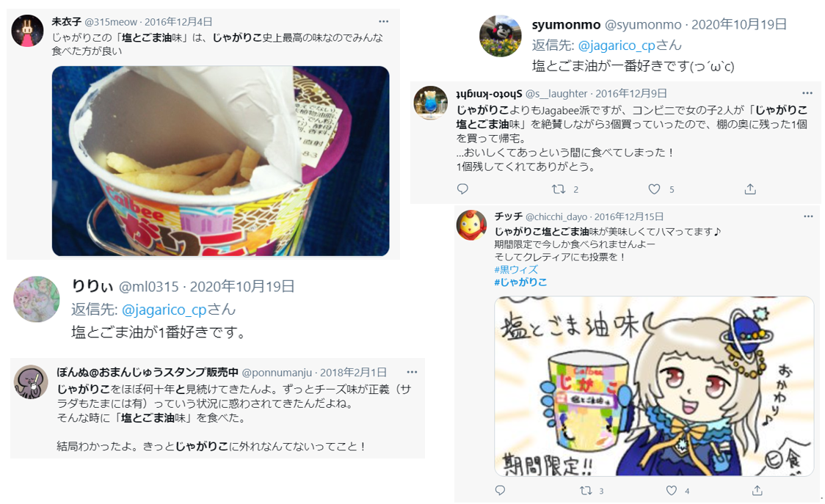Image resolution: width=825 pixels, height=504 pixels.
Task: View the 塩とごま油味 anime illustration
Action: pyautogui.click(x=654, y=386)
